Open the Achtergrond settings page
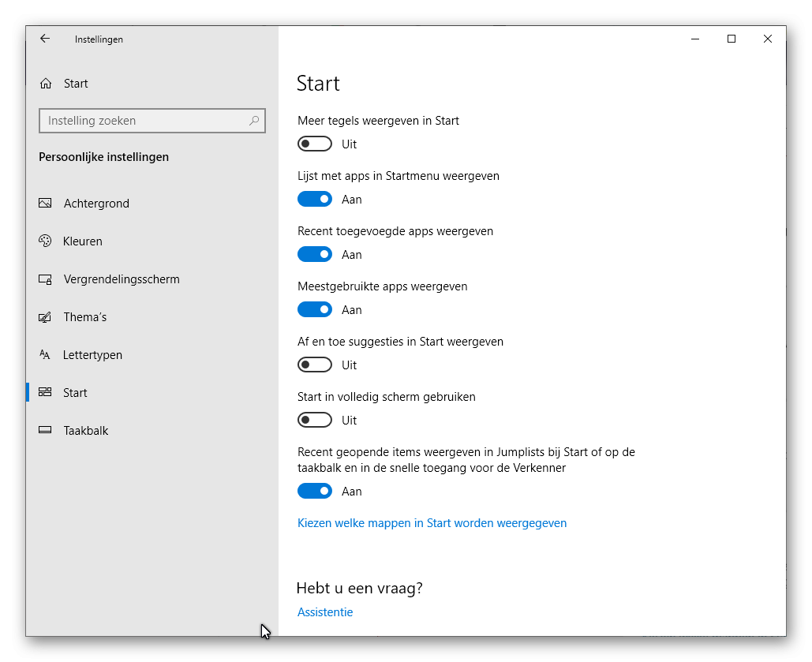Image resolution: width=812 pixels, height=662 pixels. pos(152,203)
